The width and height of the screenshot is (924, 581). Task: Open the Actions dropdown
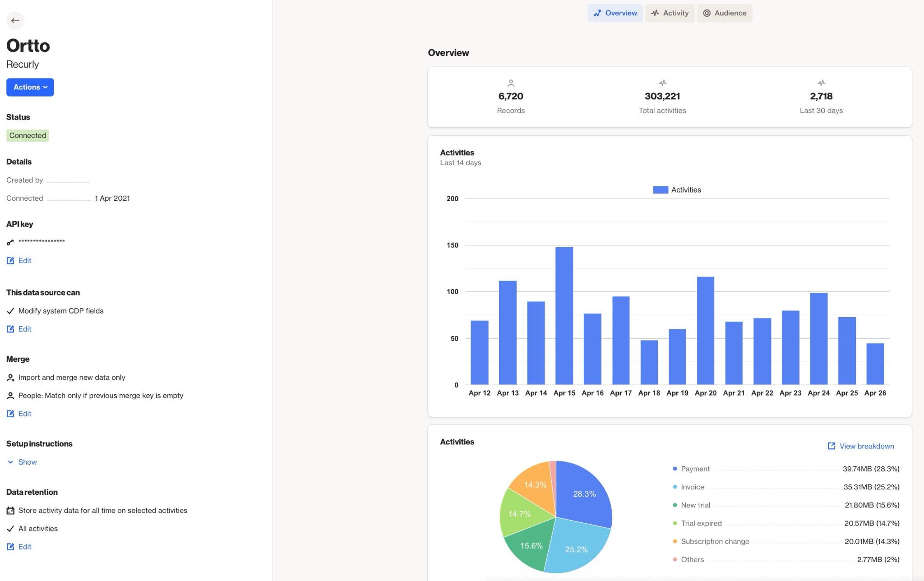[30, 87]
